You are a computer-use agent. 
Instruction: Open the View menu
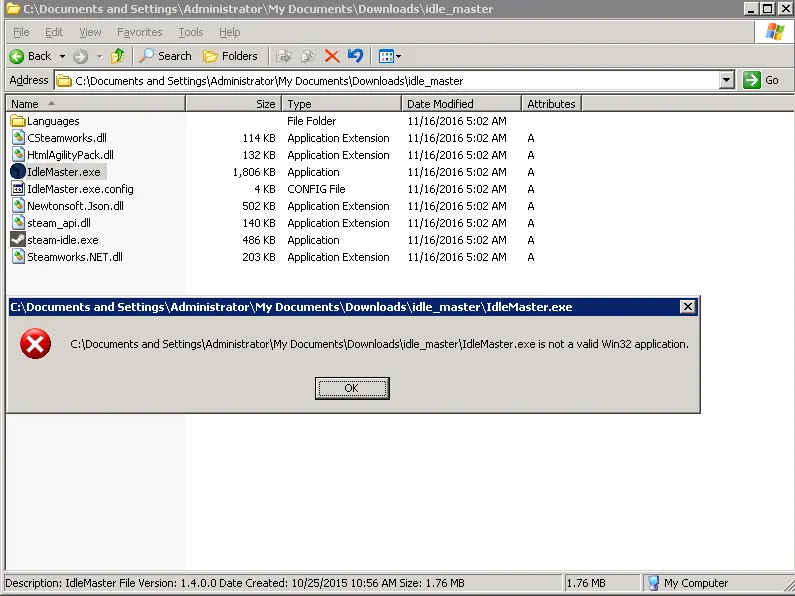[x=90, y=32]
